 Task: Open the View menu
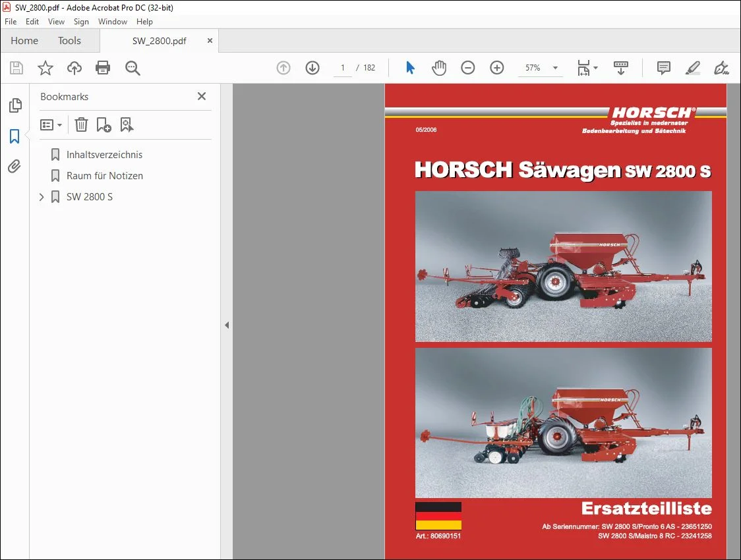click(x=56, y=22)
